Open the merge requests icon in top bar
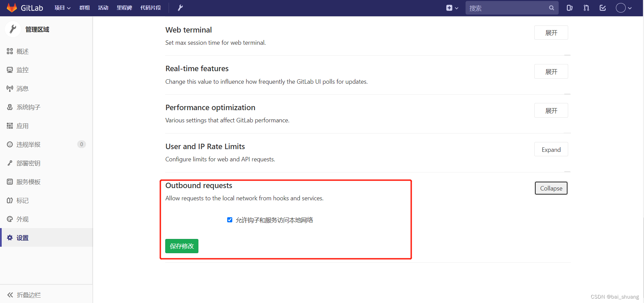 (x=586, y=8)
